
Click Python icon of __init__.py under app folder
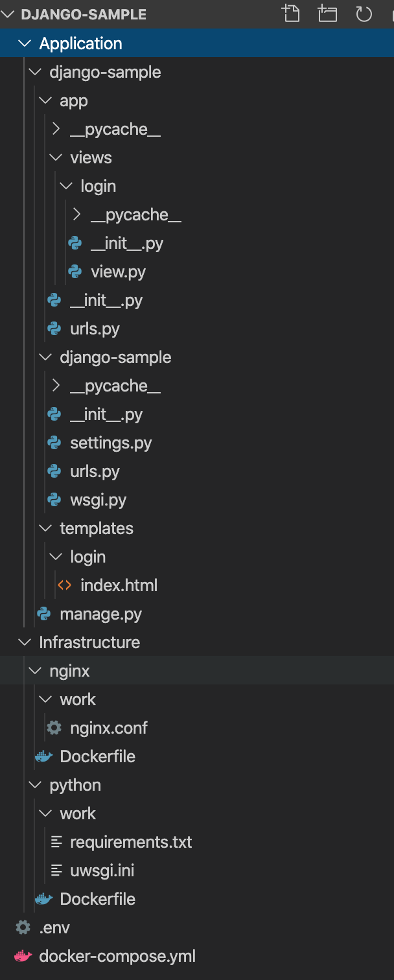54,300
